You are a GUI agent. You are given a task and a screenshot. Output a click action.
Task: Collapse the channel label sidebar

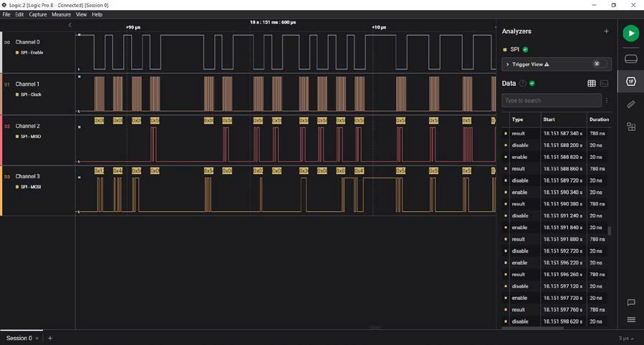tap(69, 25)
